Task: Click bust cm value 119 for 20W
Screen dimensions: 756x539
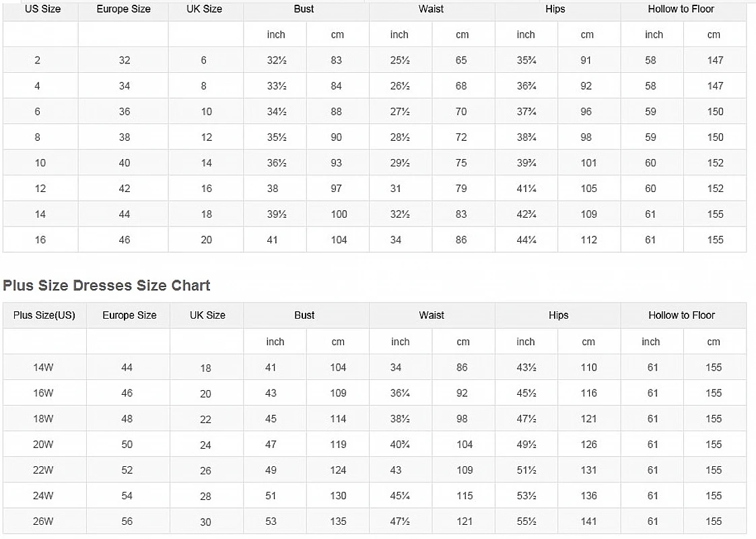Action: click(338, 445)
